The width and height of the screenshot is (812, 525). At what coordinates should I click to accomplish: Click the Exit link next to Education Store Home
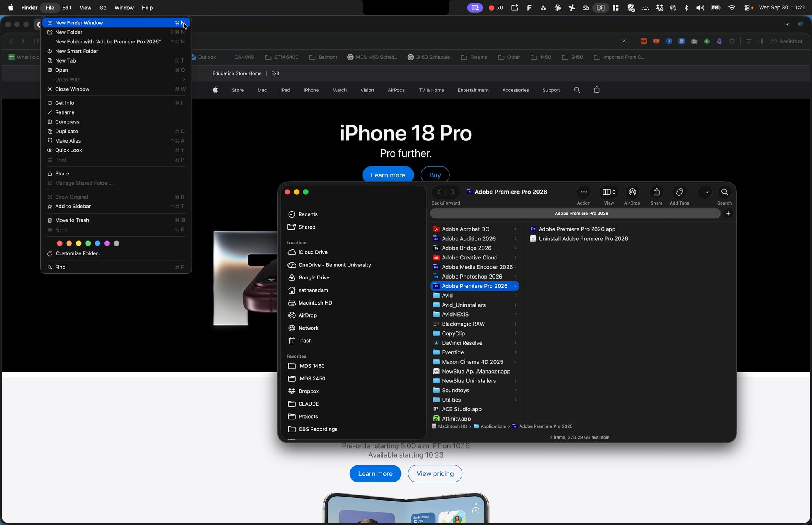[x=275, y=73]
